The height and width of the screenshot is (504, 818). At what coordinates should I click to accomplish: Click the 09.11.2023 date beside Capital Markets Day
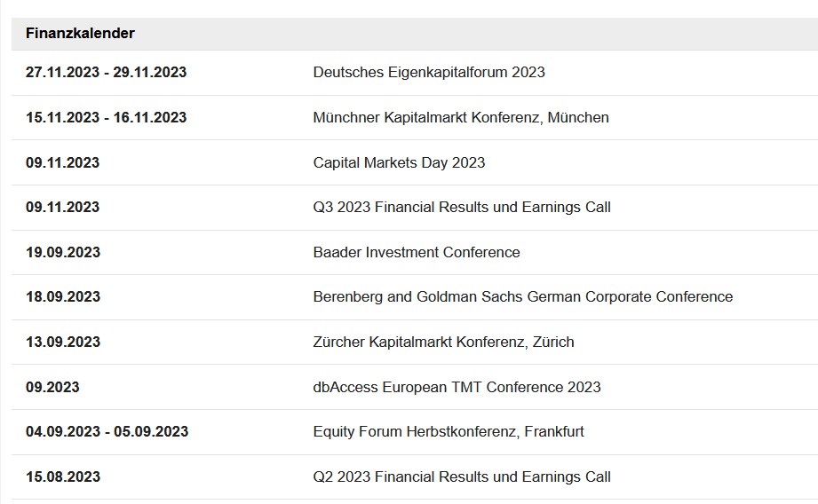coord(62,162)
